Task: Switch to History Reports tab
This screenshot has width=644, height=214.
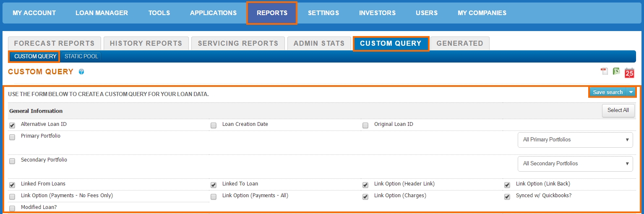Action: click(146, 43)
